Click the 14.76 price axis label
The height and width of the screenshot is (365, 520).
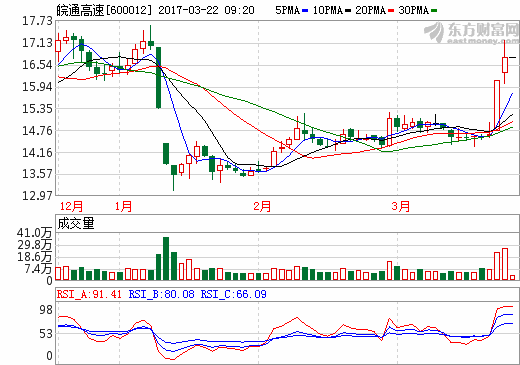click(37, 131)
